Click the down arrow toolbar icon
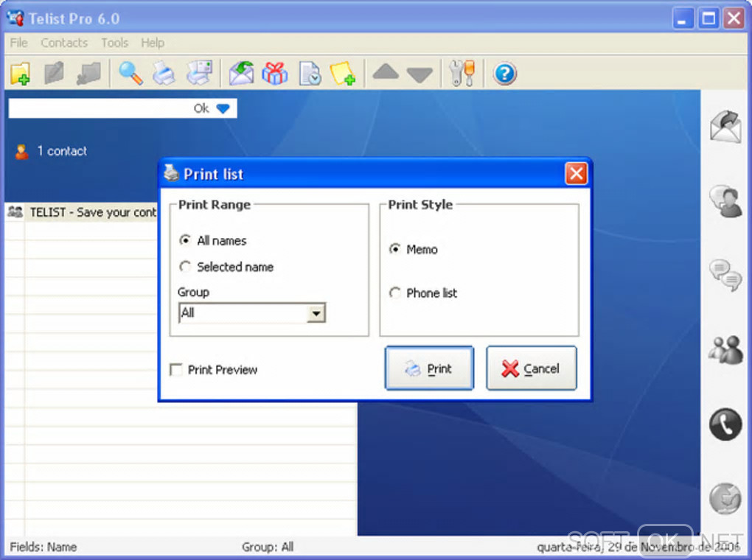Viewport: 752px width, 560px height. pos(419,75)
